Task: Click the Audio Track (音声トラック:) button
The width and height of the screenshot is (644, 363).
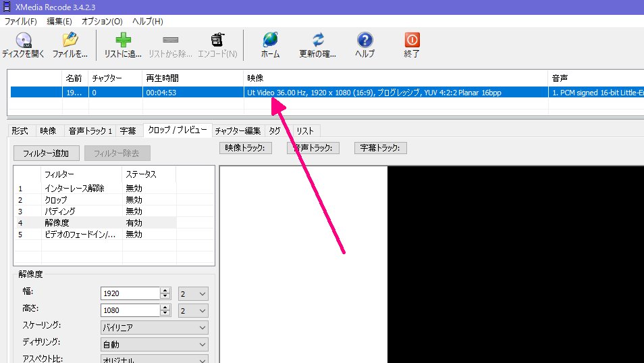Action: [x=313, y=148]
